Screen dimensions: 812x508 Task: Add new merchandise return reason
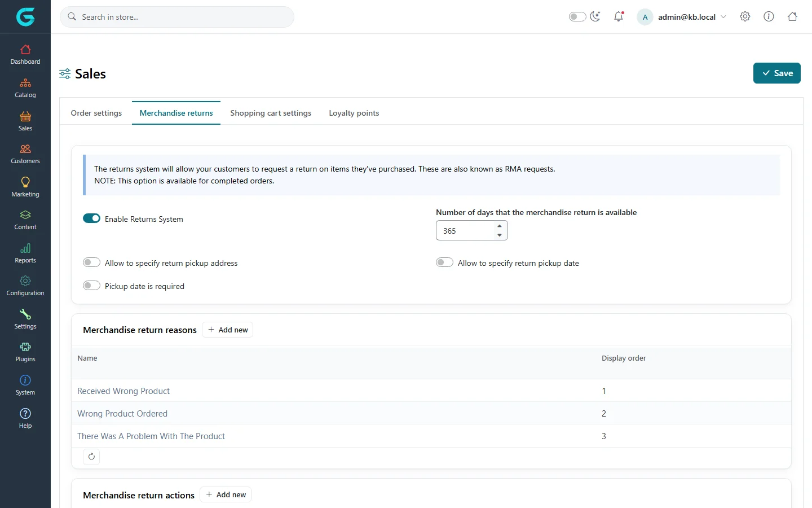pos(227,330)
